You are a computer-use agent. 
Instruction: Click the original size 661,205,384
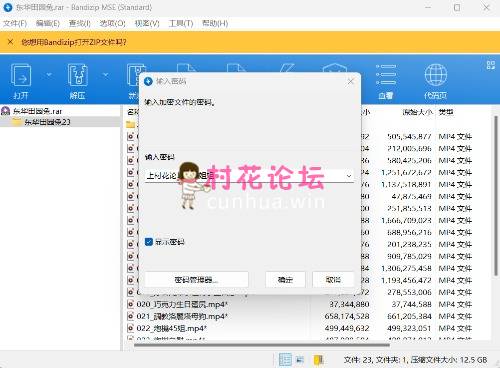(x=409, y=316)
